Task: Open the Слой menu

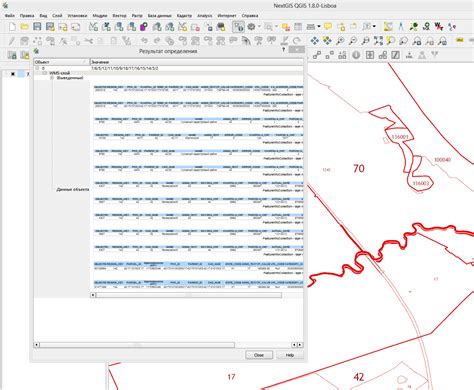Action: point(57,16)
